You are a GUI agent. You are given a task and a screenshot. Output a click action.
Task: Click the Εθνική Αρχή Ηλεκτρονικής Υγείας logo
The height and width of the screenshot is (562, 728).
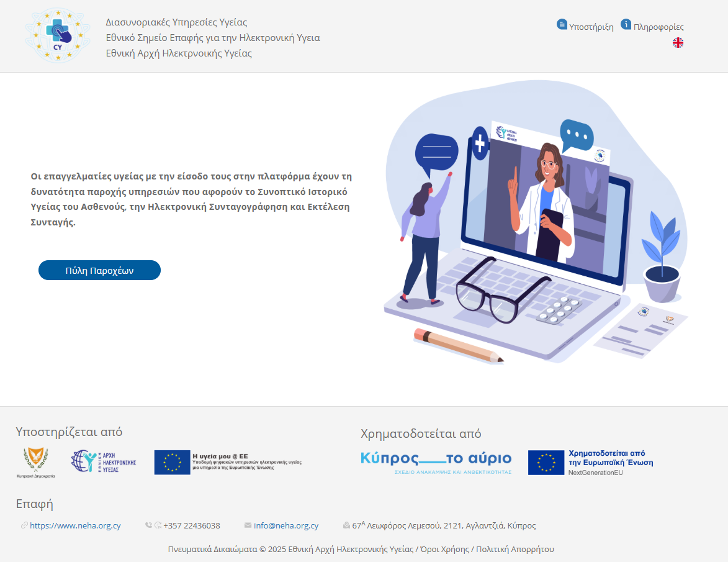tap(104, 462)
